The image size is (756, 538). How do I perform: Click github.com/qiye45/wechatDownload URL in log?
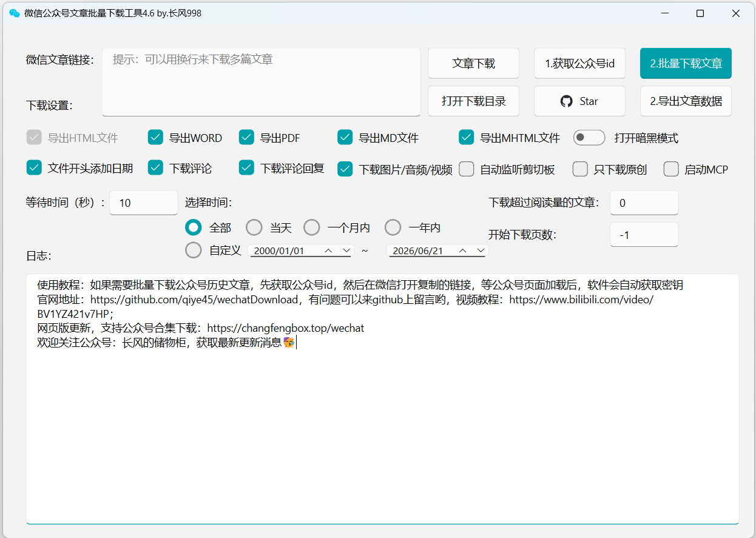(x=194, y=299)
